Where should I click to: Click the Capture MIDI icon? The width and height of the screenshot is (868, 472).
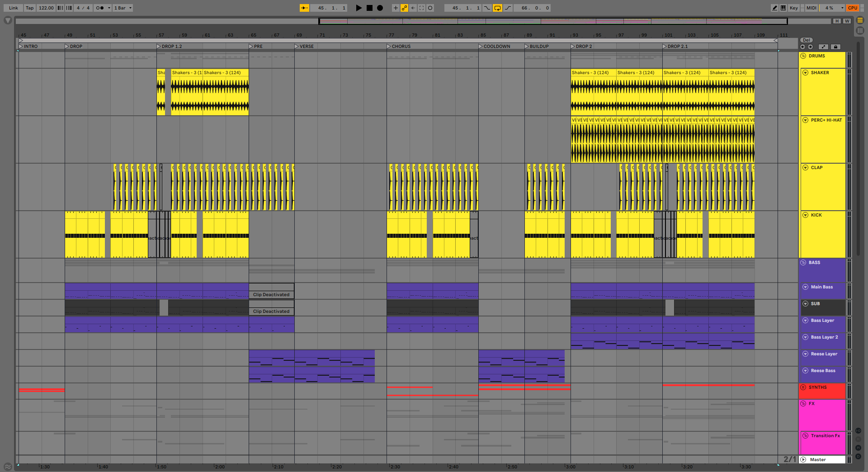point(421,8)
